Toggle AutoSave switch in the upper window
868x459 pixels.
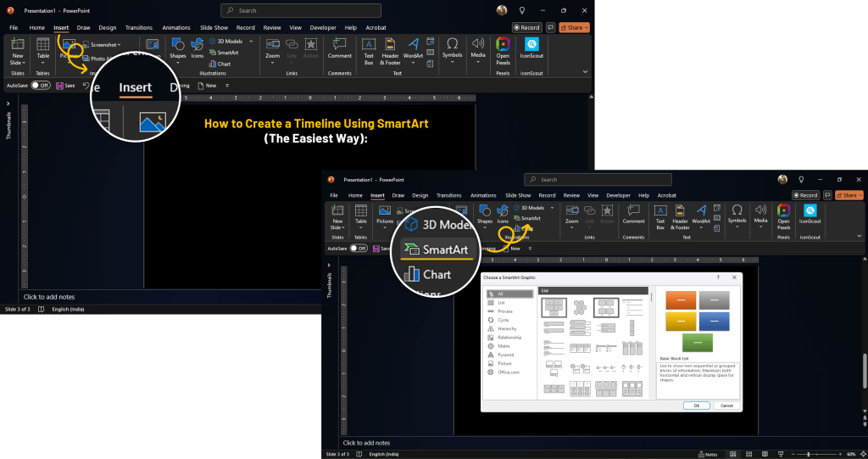click(41, 86)
